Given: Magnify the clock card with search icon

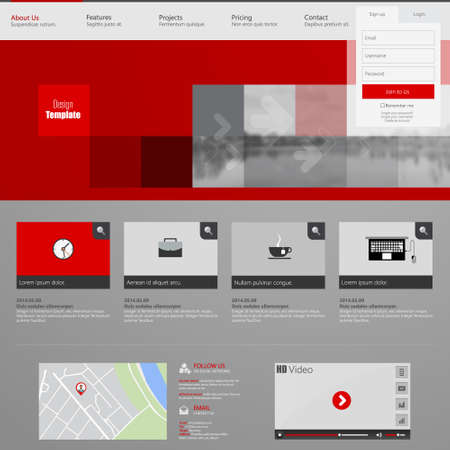Looking at the screenshot, I should [x=101, y=230].
